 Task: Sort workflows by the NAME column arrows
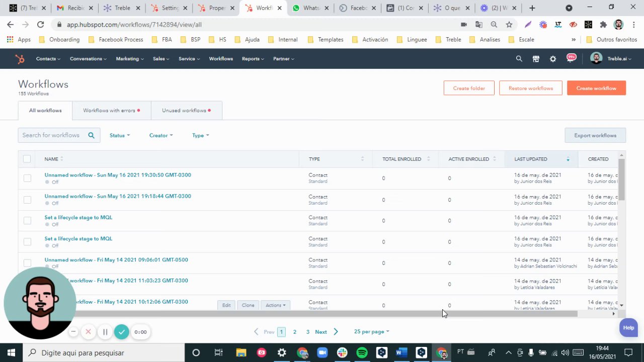(61, 159)
